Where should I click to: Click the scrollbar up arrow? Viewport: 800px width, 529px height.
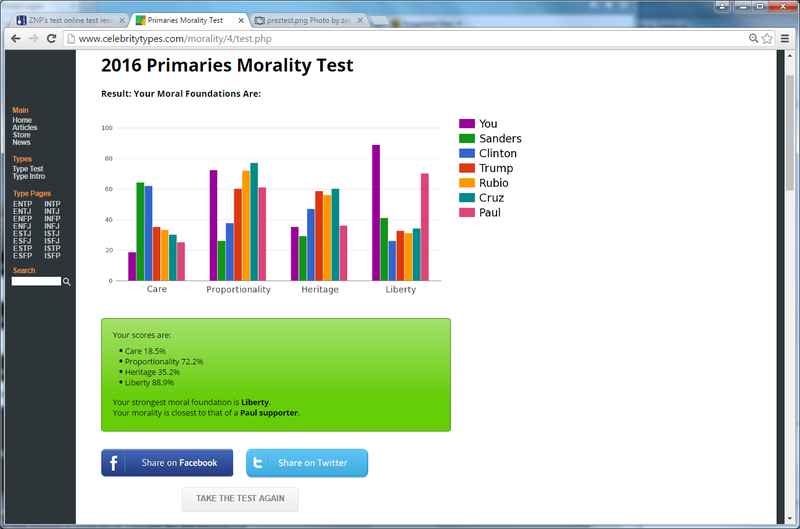[x=790, y=55]
